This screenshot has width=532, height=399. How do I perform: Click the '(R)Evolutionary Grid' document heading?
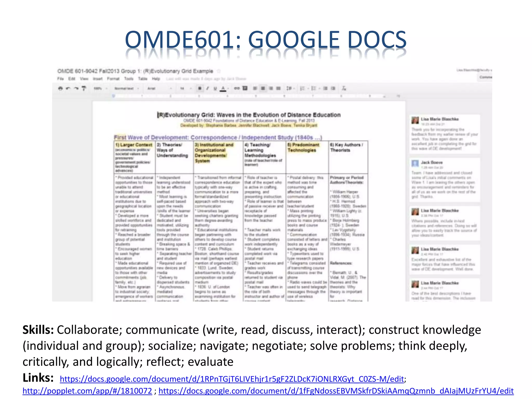[249, 115]
